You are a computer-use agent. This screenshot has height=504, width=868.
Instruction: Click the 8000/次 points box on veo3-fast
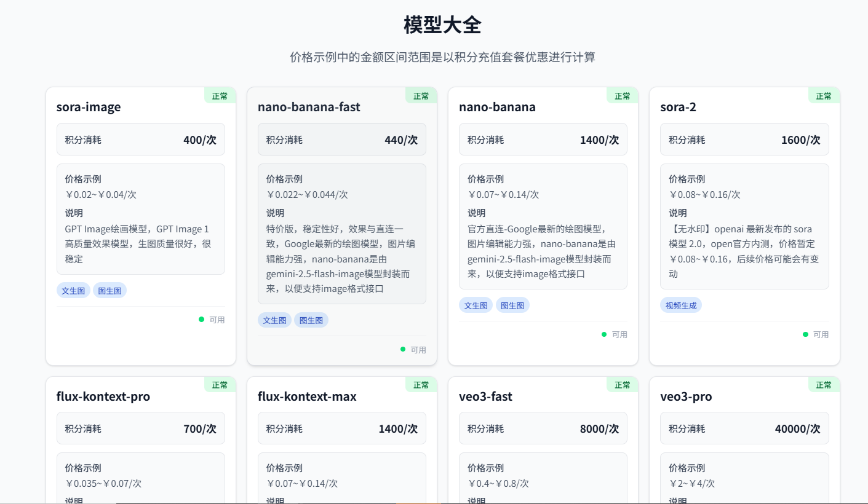coord(543,428)
